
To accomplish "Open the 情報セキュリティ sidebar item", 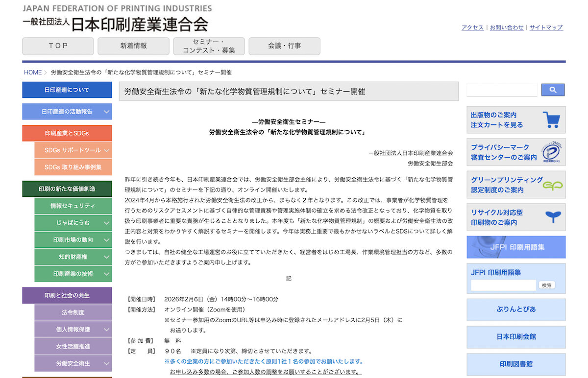I will [x=73, y=206].
